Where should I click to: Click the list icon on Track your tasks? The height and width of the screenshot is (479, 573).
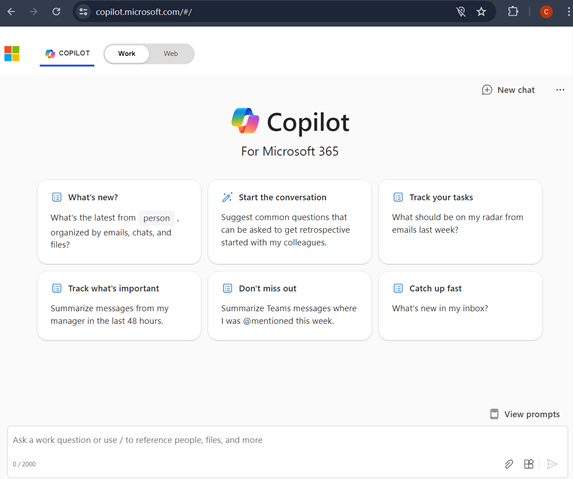coord(398,197)
